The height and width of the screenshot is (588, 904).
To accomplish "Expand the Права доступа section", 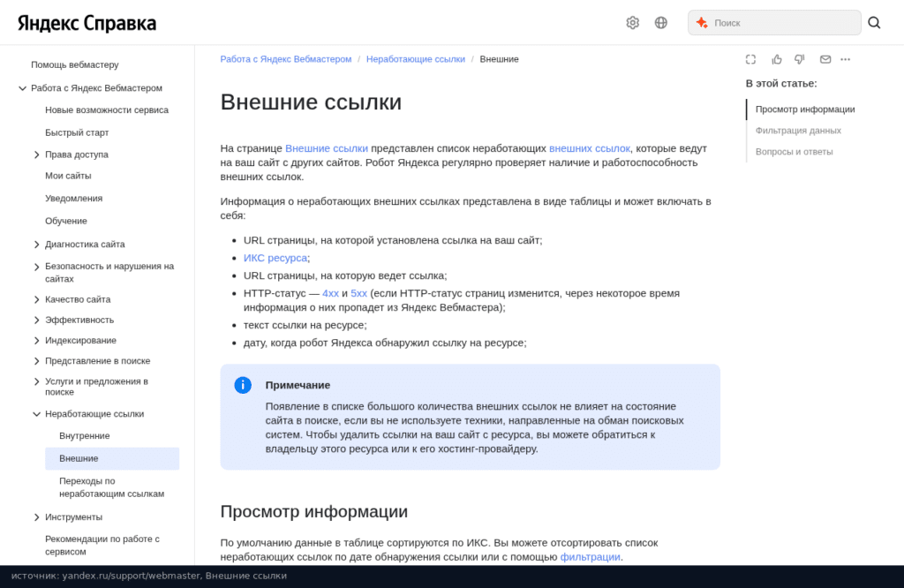I will tap(37, 155).
